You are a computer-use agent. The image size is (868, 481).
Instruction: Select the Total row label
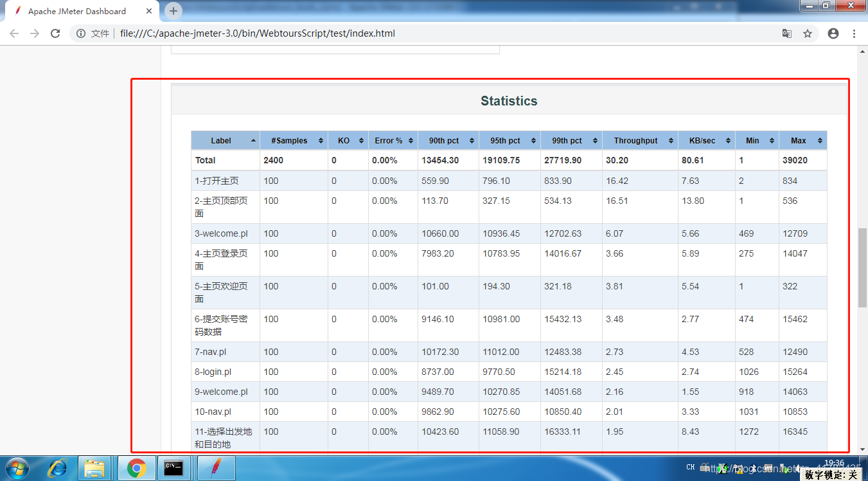point(205,160)
